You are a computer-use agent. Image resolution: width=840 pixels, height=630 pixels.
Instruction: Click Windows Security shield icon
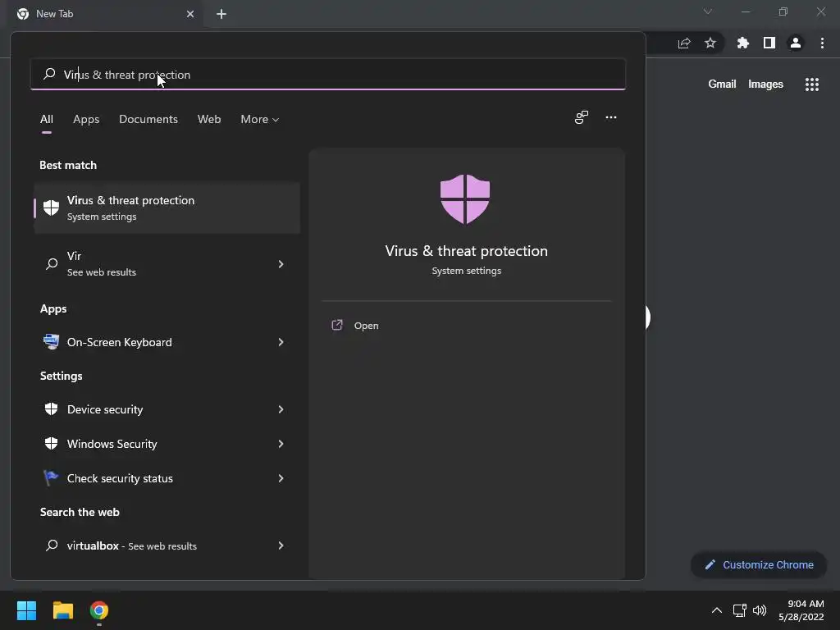(51, 444)
